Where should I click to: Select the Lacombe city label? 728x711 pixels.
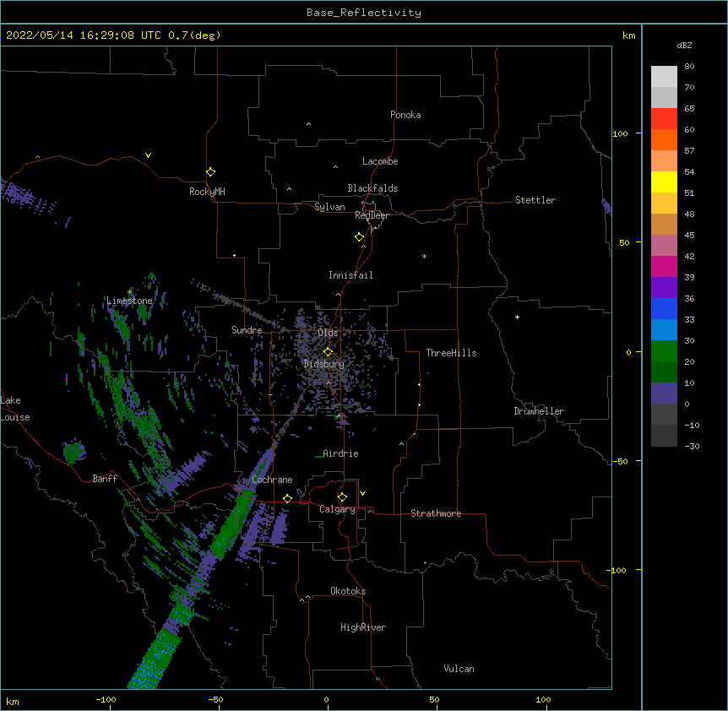[380, 161]
